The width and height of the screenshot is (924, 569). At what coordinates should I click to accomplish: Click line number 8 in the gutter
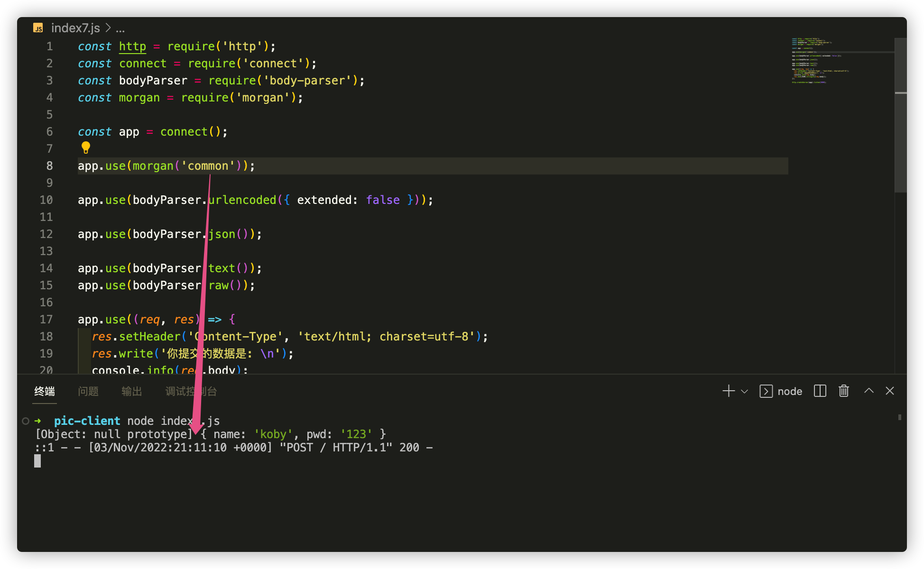pyautogui.click(x=49, y=166)
